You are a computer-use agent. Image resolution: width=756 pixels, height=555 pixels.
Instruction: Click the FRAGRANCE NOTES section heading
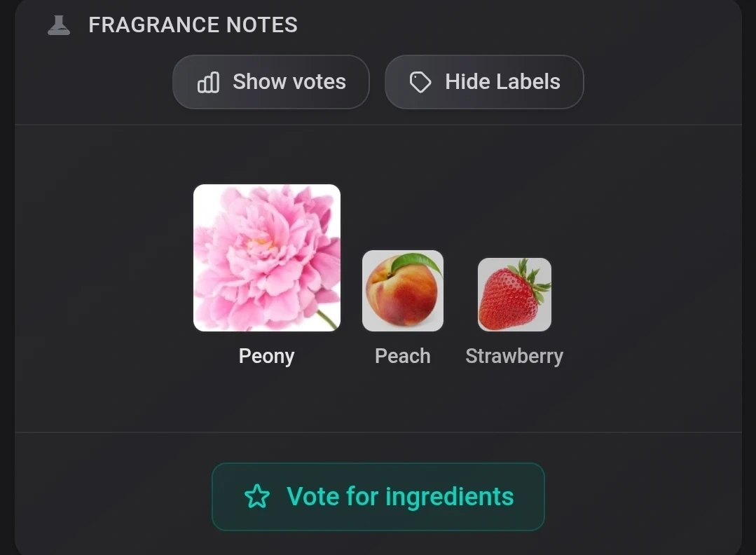coord(193,25)
